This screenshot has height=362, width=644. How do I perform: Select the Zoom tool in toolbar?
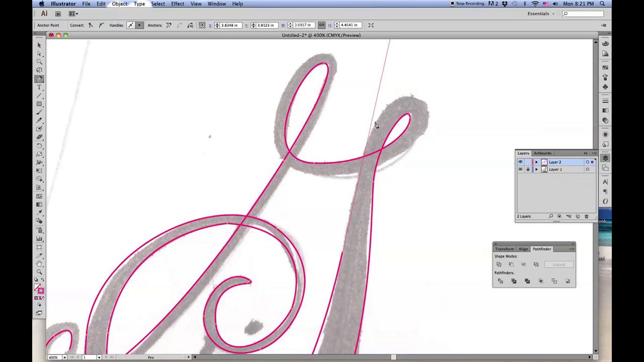point(39,272)
